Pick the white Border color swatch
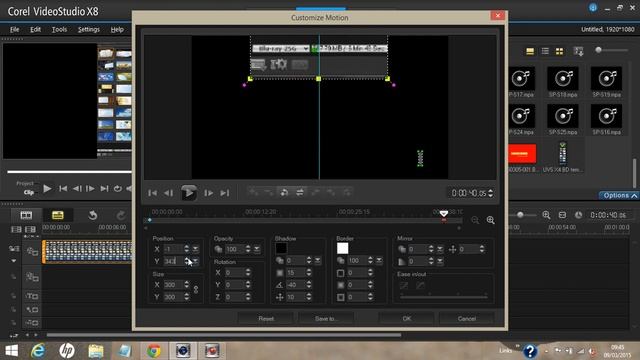Screen dimensions: 640x360 tap(342, 248)
